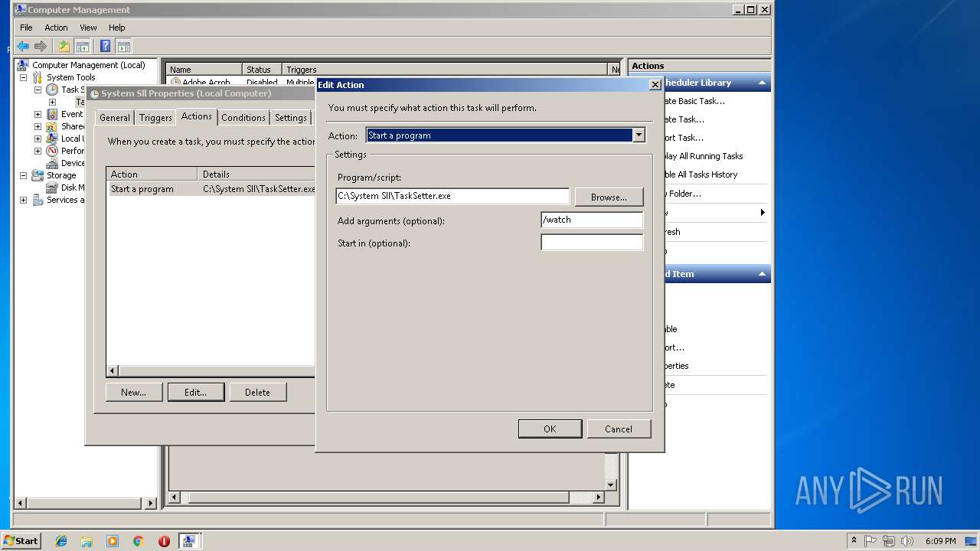980x551 pixels.
Task: Click the volume speaker tray icon
Action: [x=907, y=541]
